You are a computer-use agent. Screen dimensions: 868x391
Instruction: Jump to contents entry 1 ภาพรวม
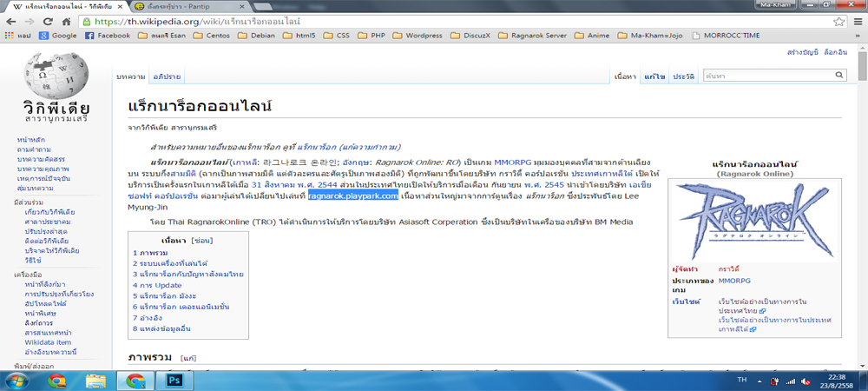tap(150, 253)
